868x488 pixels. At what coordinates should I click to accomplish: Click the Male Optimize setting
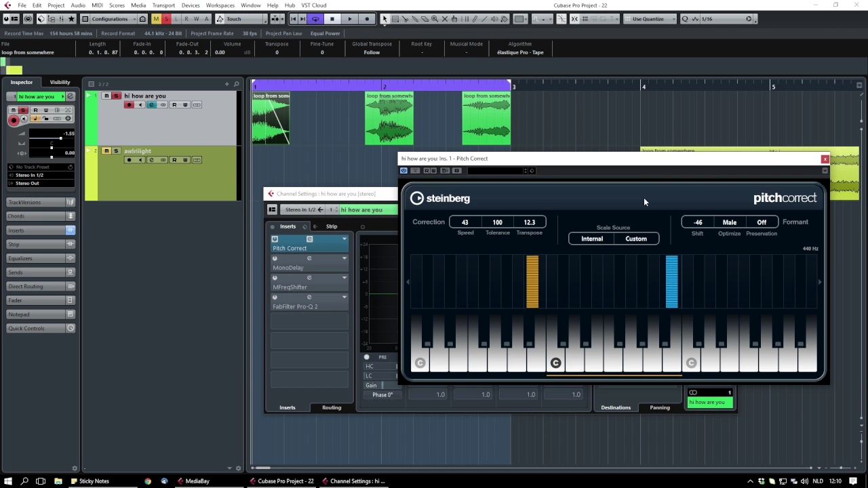click(x=730, y=222)
